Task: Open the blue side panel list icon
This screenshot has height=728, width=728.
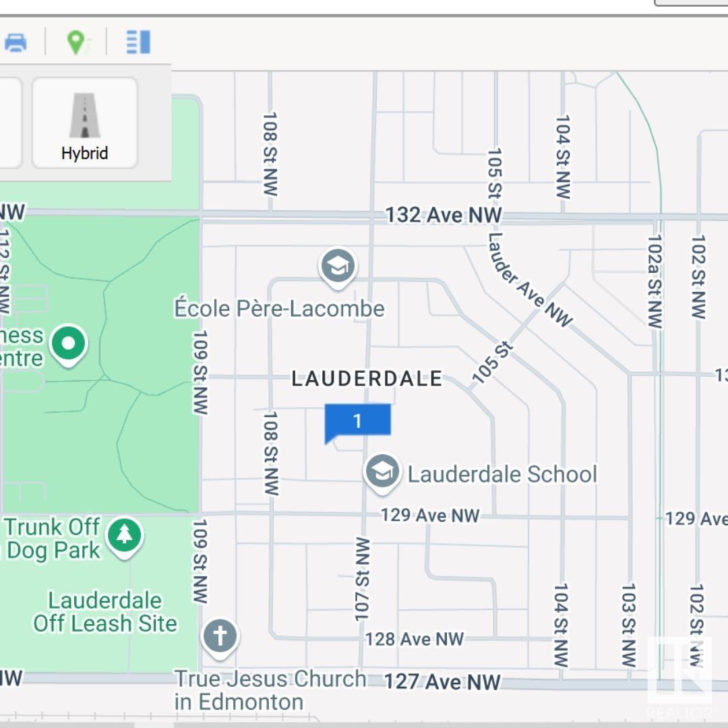Action: pos(138,42)
